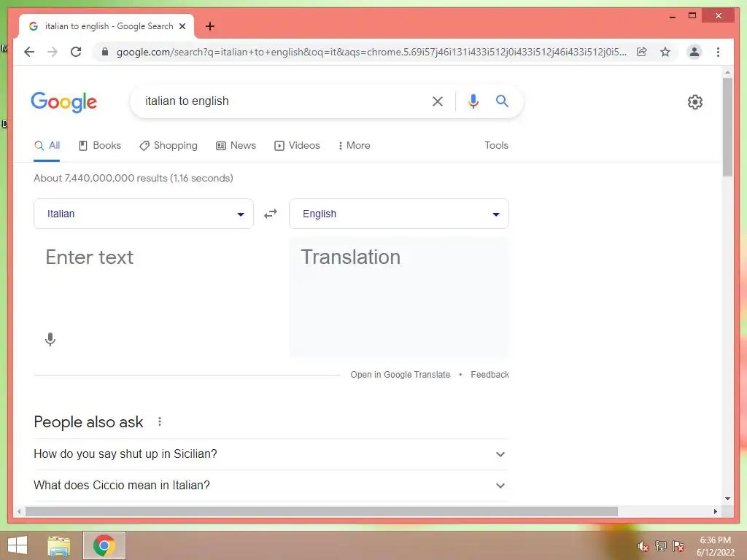Go back to the previous page

(x=29, y=52)
